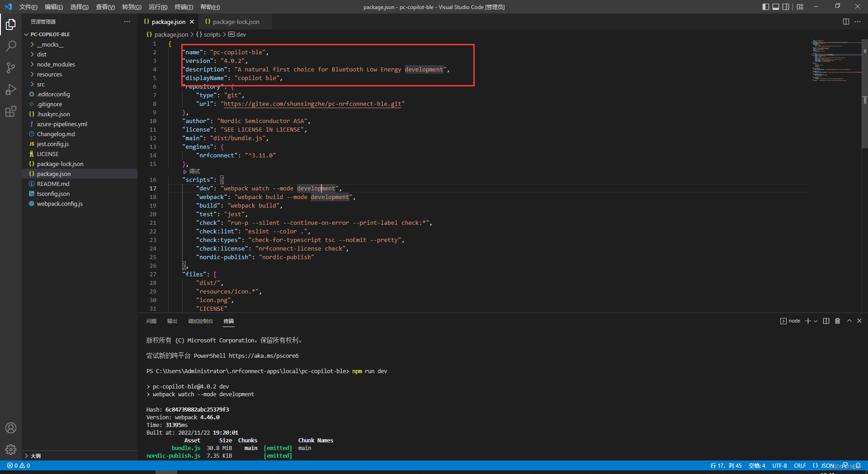This screenshot has height=474, width=868.
Task: Close the package.json editor tab
Action: click(192, 22)
